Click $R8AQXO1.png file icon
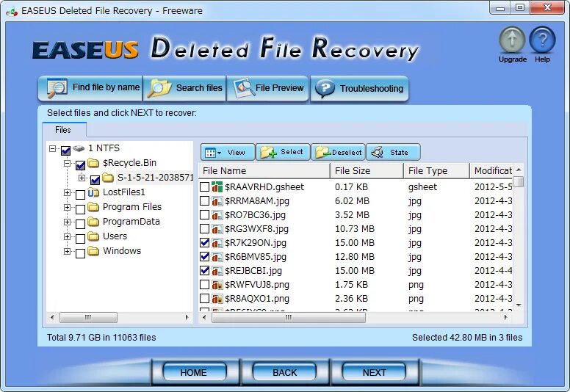Viewport: 570px width, 392px height. pyautogui.click(x=217, y=299)
